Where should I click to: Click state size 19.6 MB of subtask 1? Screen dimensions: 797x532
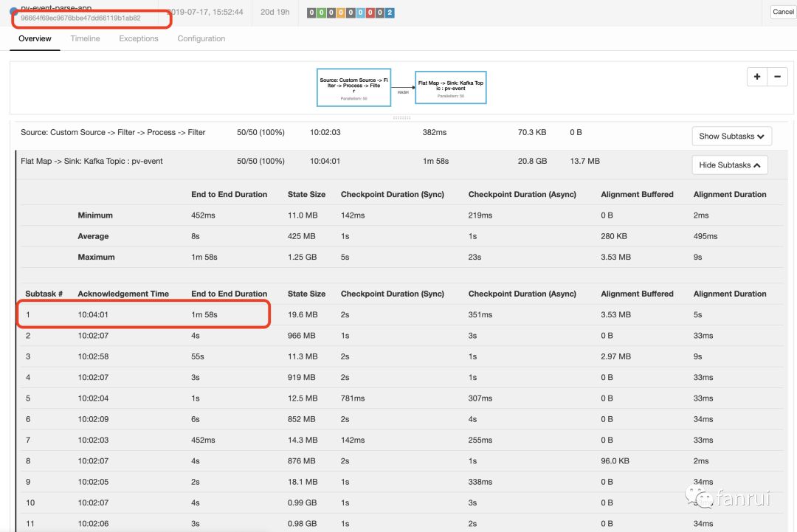[x=303, y=315]
